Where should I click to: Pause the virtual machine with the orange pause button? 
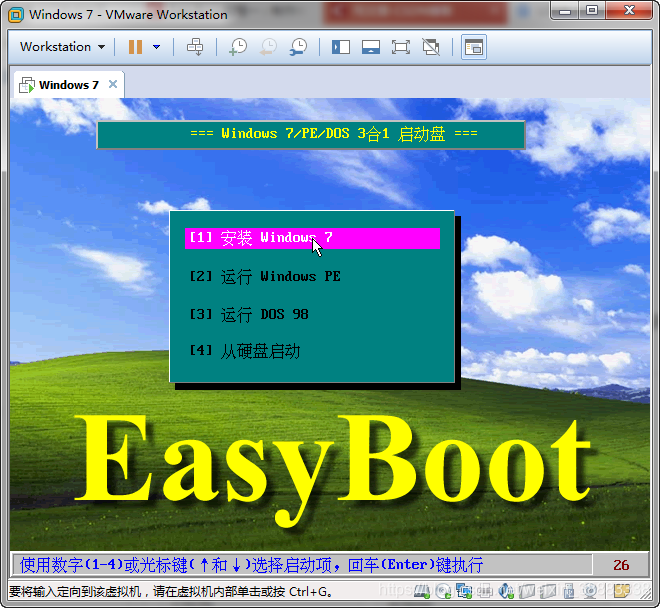(135, 47)
